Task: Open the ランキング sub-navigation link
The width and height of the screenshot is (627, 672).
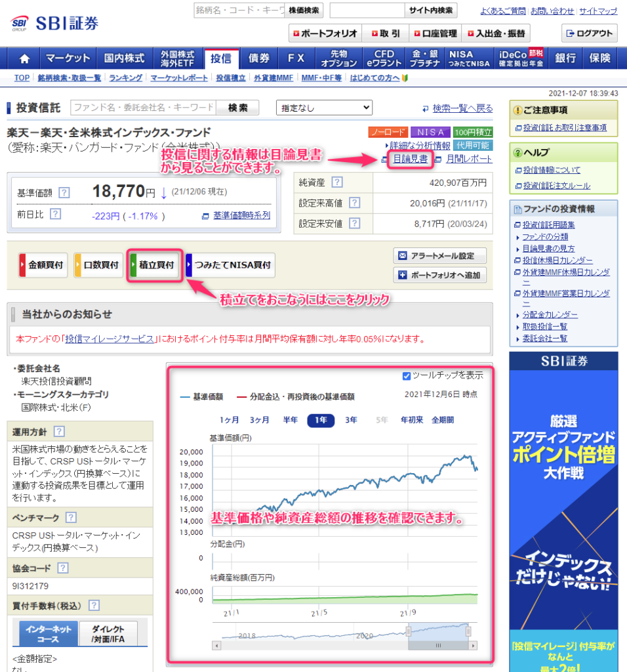Action: 125,78
